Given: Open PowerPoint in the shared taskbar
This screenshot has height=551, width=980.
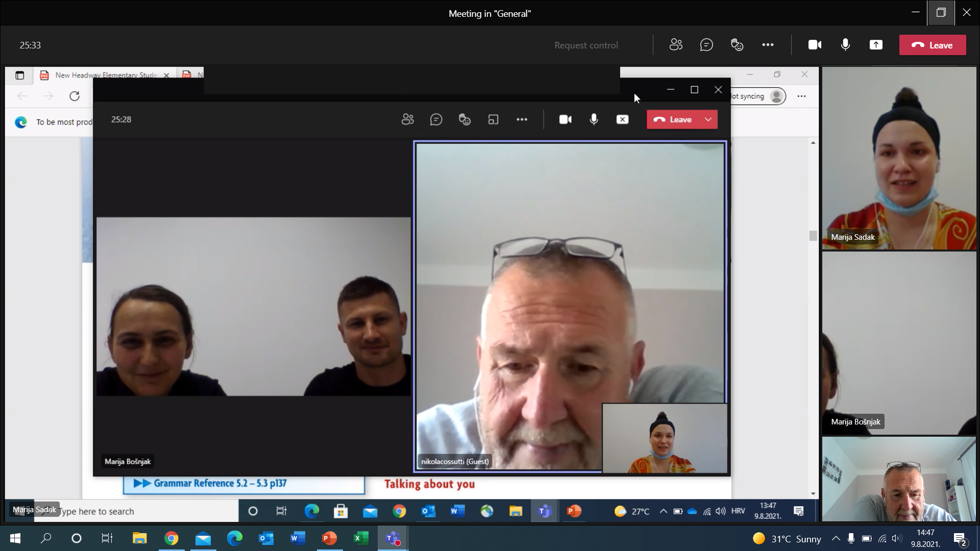Looking at the screenshot, I should tap(574, 511).
